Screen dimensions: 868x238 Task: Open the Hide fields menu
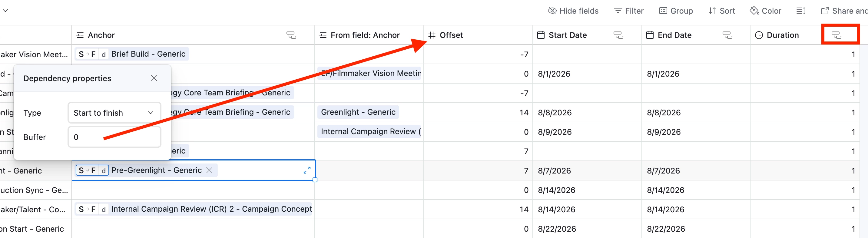pyautogui.click(x=573, y=11)
